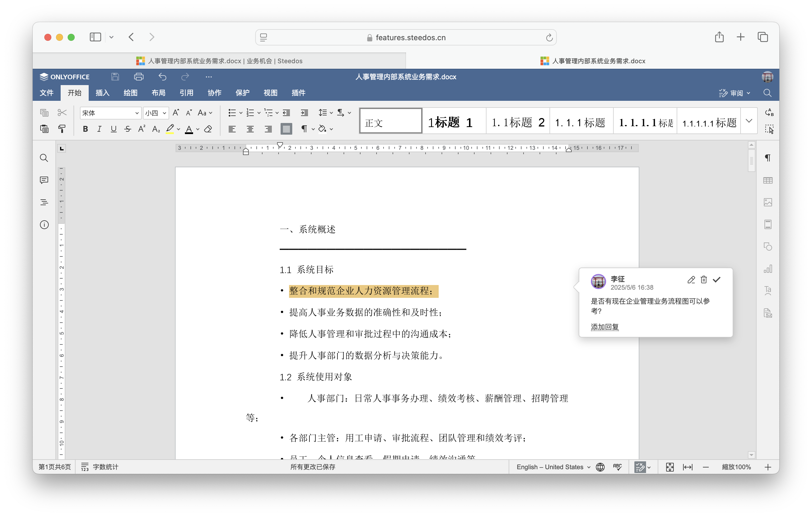Click the Print icon
This screenshot has width=812, height=517.
139,77
